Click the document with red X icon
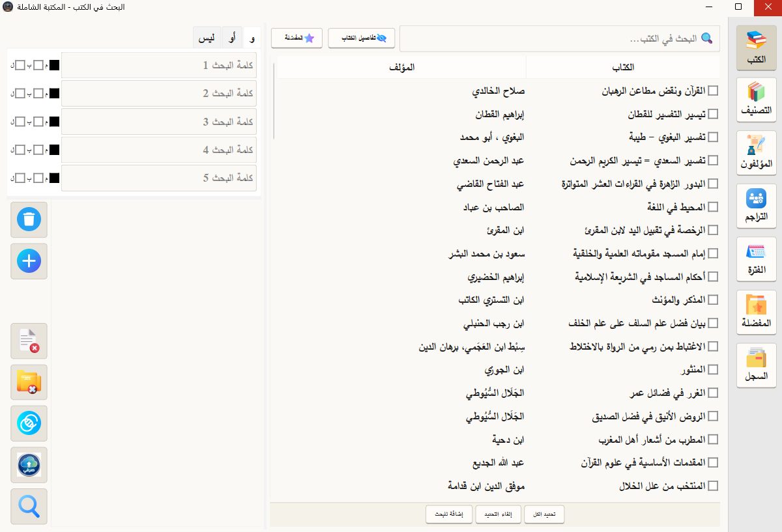The image size is (782, 532). click(29, 341)
